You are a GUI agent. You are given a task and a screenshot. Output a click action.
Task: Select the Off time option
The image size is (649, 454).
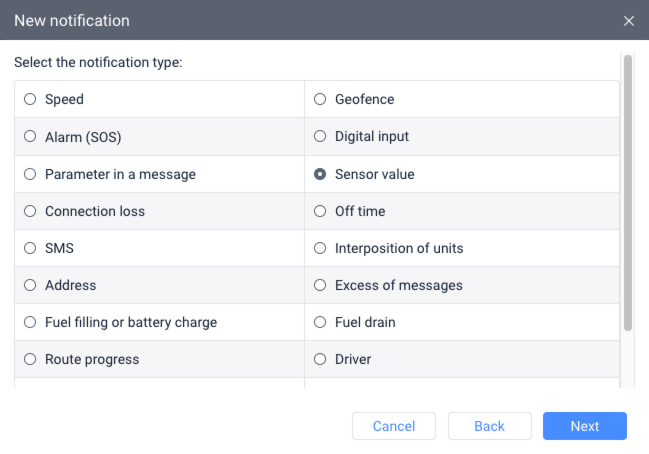click(320, 211)
